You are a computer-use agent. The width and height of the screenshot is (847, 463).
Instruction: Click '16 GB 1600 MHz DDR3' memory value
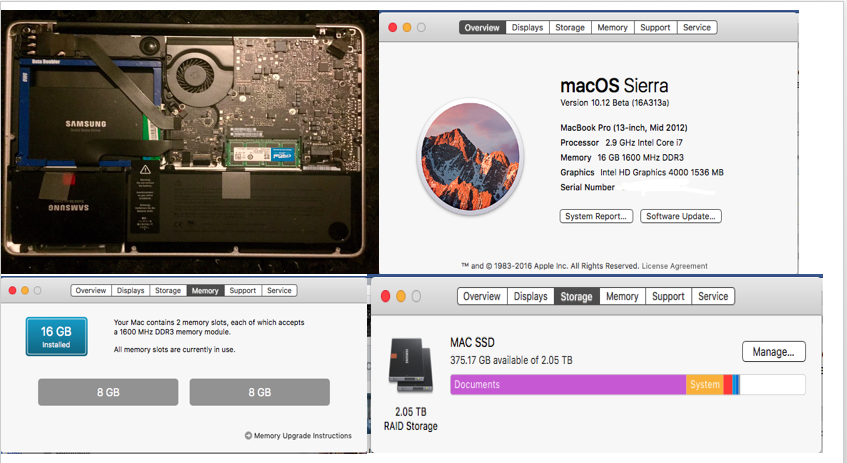point(640,157)
